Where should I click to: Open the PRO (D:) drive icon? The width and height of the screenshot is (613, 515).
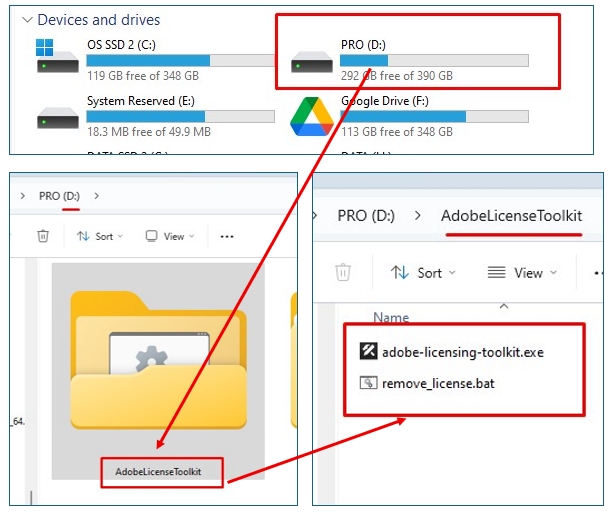tap(312, 62)
